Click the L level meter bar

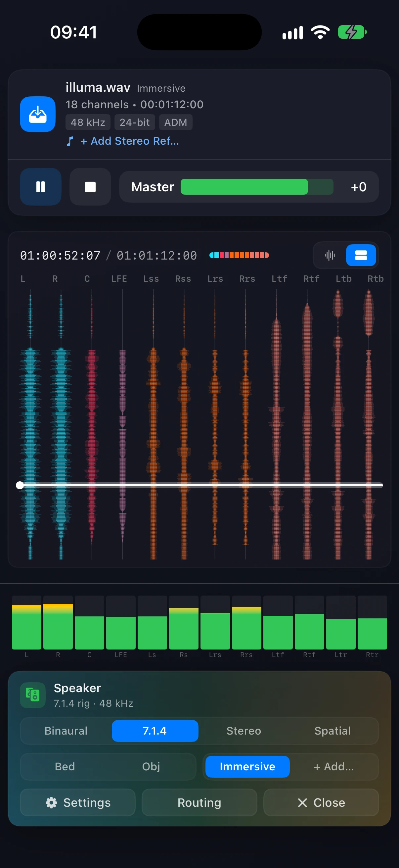point(26,622)
